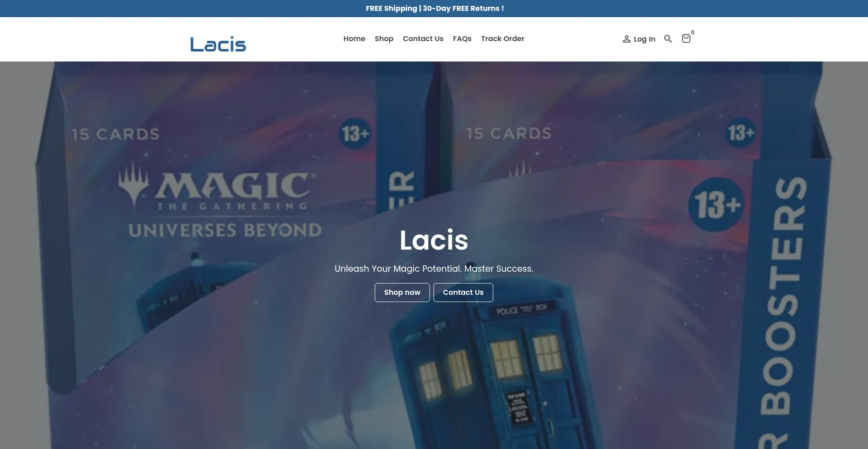The width and height of the screenshot is (868, 449).
Task: Open the search magnifier icon
Action: coord(668,39)
